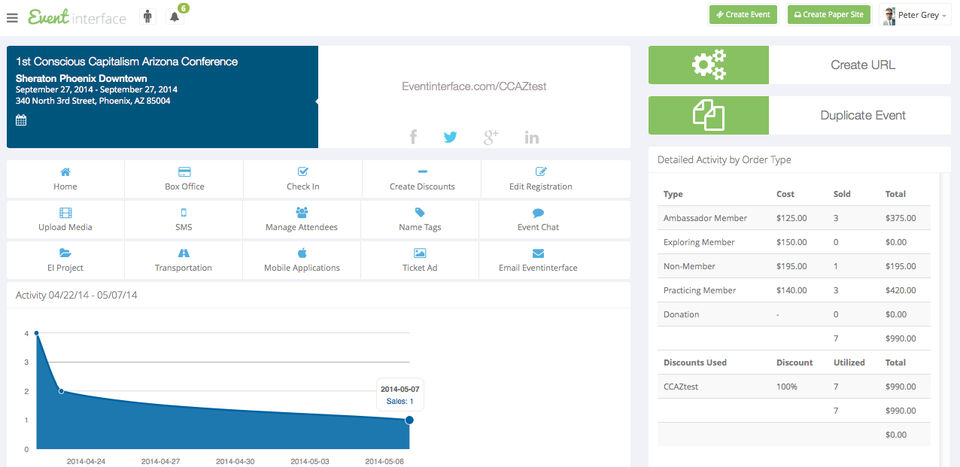Open the hamburger menu icon

(12, 17)
